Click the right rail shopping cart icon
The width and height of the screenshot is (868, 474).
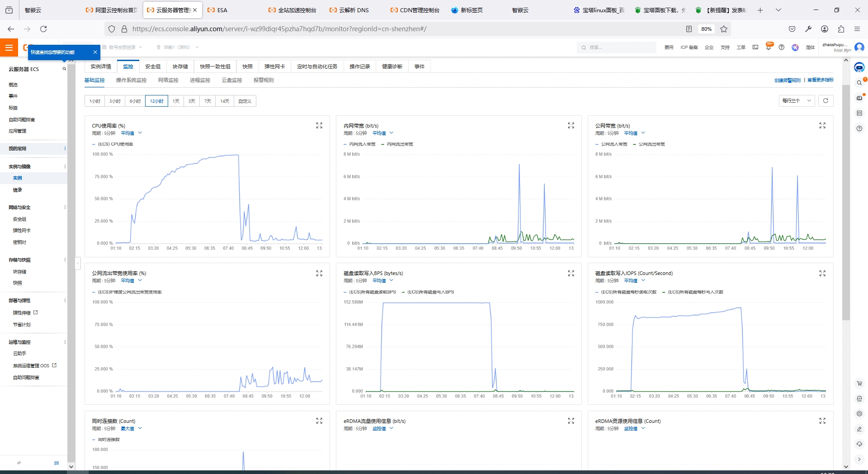[859, 384]
